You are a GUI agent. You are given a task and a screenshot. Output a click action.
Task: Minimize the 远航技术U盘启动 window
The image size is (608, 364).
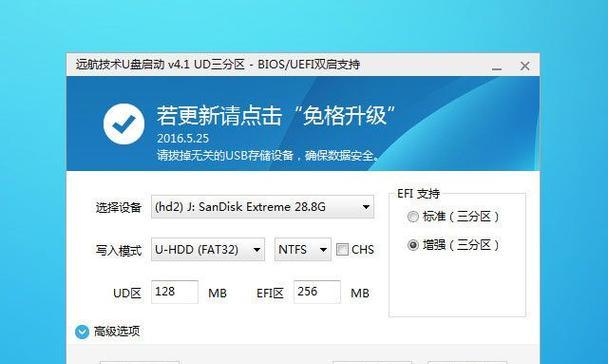(497, 67)
